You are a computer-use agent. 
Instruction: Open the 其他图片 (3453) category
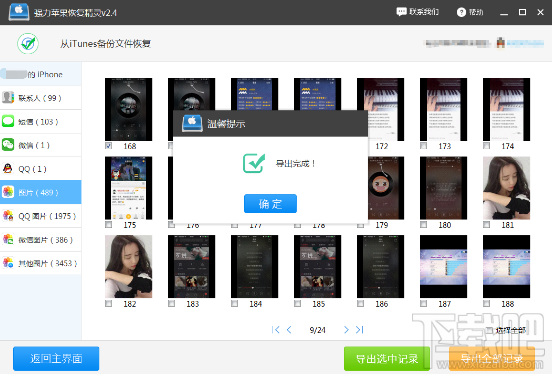tap(41, 263)
